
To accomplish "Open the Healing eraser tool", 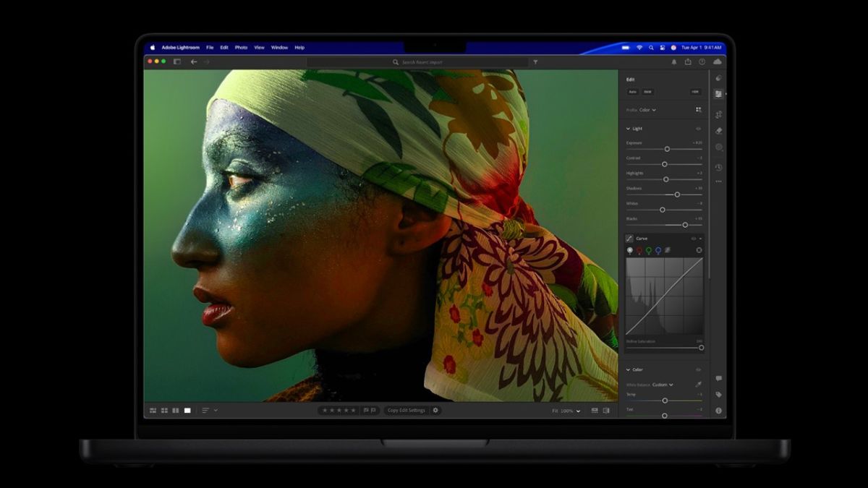I will point(718,131).
